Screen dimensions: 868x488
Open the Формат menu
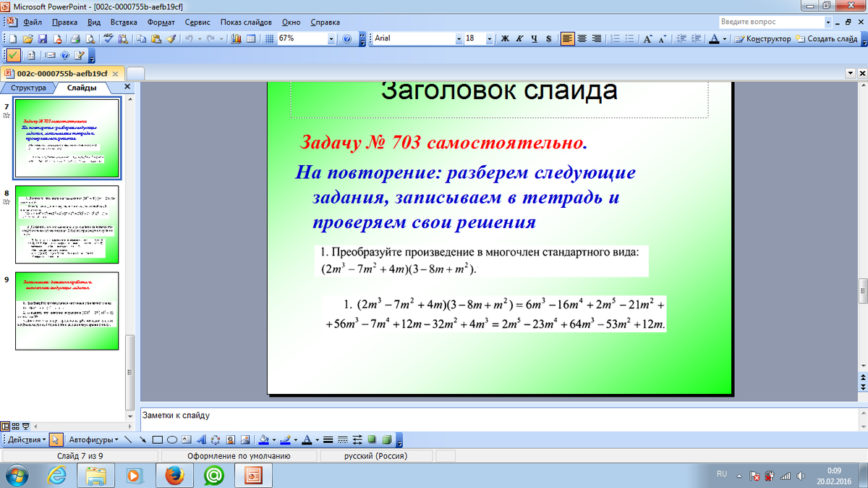(161, 22)
